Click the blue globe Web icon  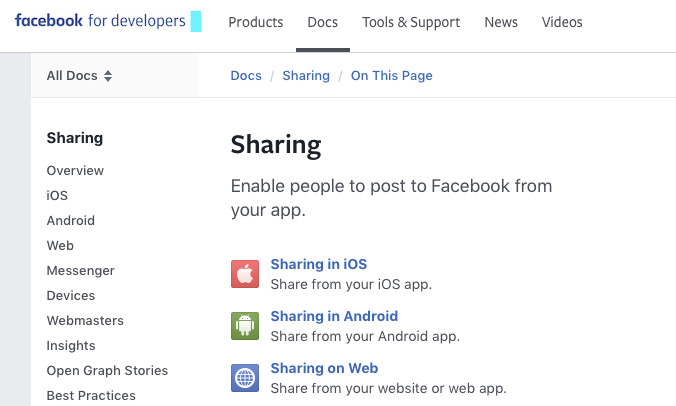pyautogui.click(x=245, y=378)
